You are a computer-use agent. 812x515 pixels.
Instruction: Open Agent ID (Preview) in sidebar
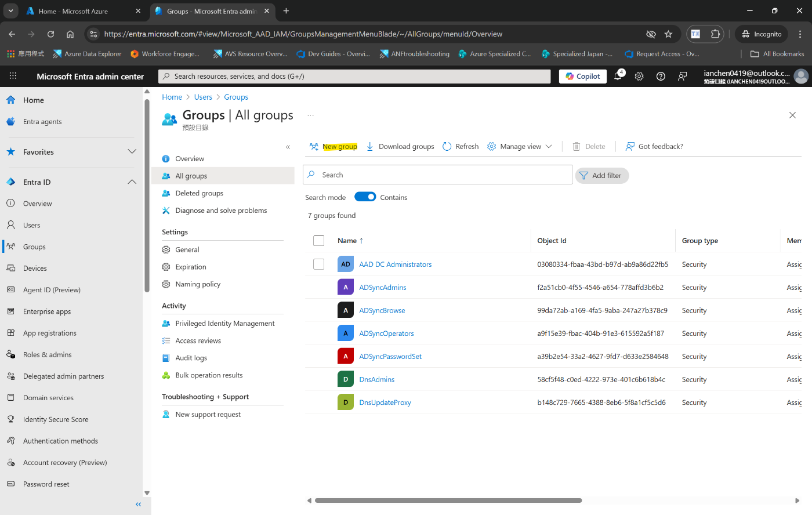click(x=52, y=290)
